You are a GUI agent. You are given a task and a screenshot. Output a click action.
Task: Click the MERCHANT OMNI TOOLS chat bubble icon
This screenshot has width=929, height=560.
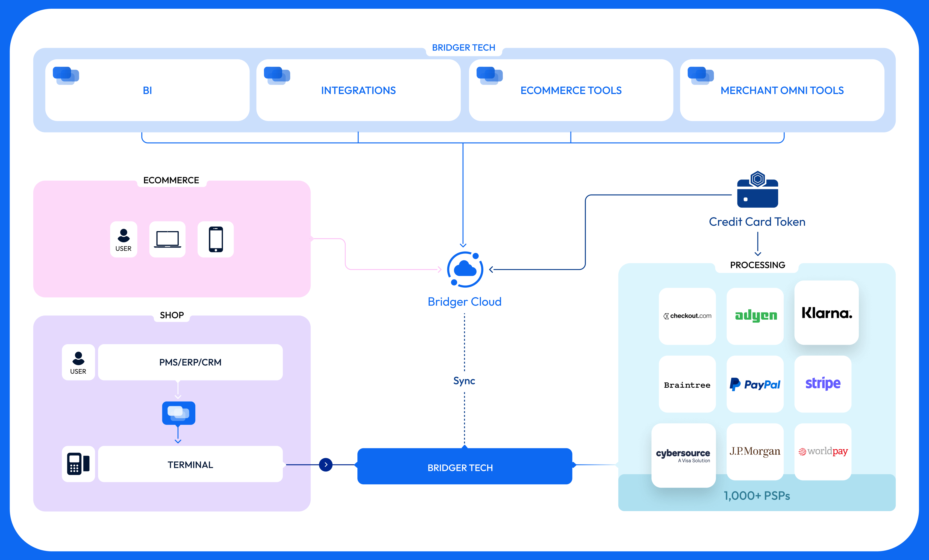[x=701, y=76]
